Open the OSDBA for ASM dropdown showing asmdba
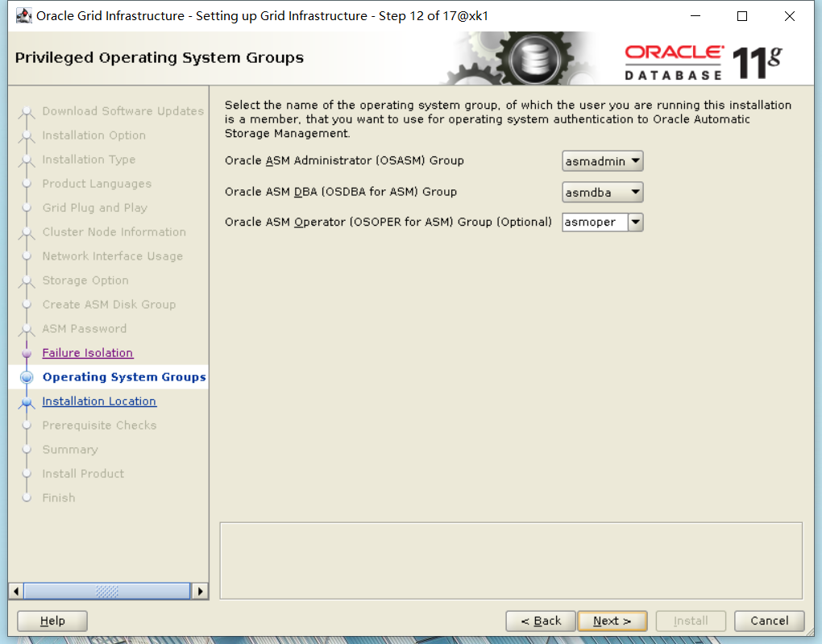822x644 pixels. pos(602,193)
